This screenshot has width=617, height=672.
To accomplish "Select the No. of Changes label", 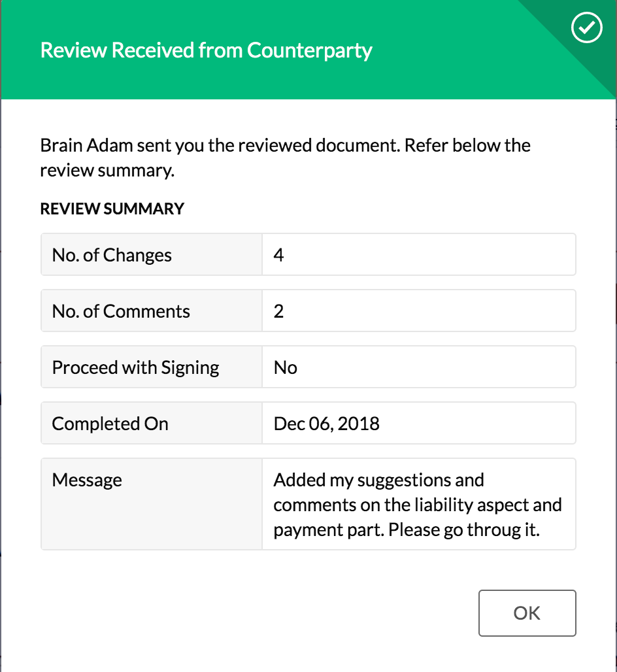I will (x=112, y=255).
